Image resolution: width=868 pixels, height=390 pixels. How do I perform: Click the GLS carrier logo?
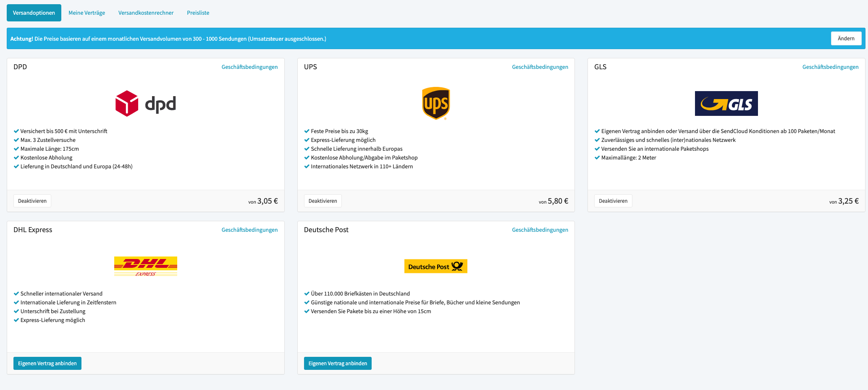pyautogui.click(x=726, y=103)
